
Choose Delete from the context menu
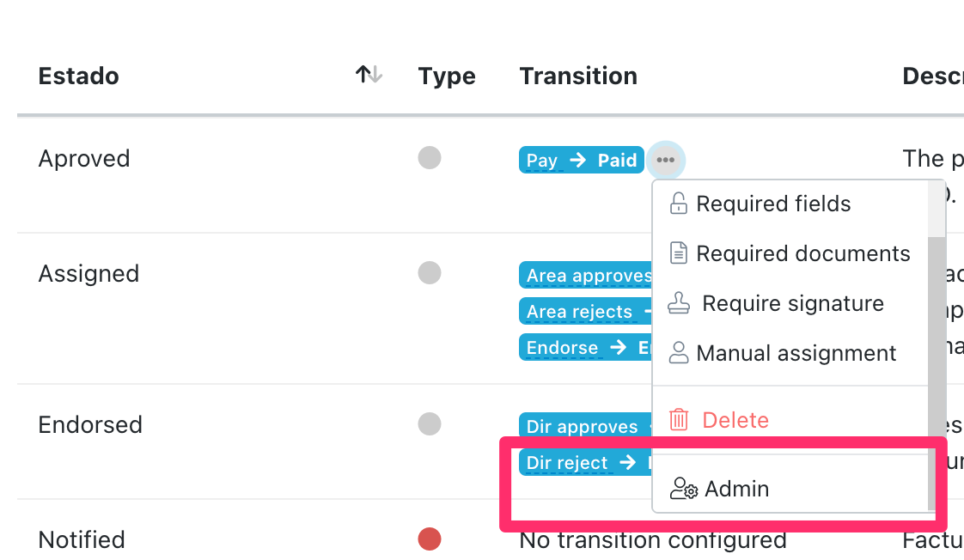point(736,419)
